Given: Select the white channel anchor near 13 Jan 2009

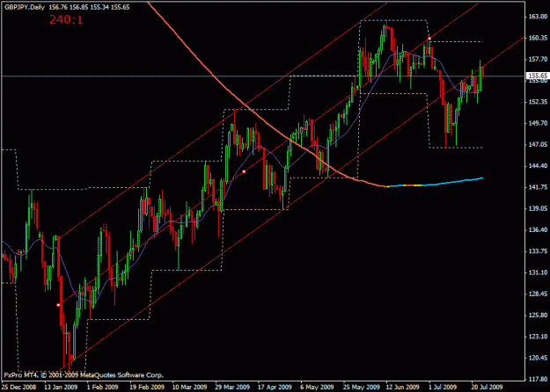Looking at the screenshot, I should click(x=59, y=305).
